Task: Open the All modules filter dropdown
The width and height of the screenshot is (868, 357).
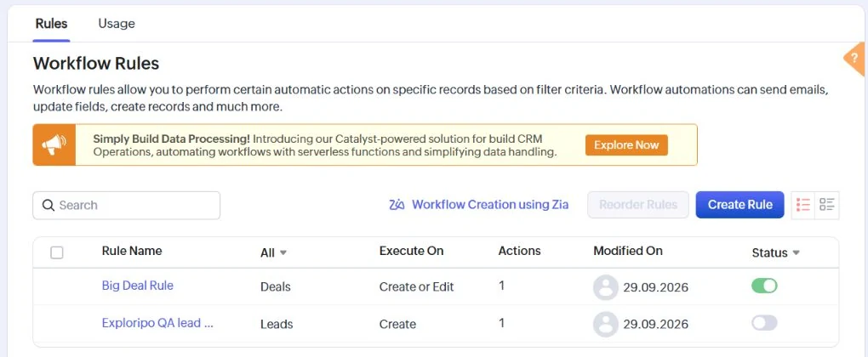Action: 273,252
